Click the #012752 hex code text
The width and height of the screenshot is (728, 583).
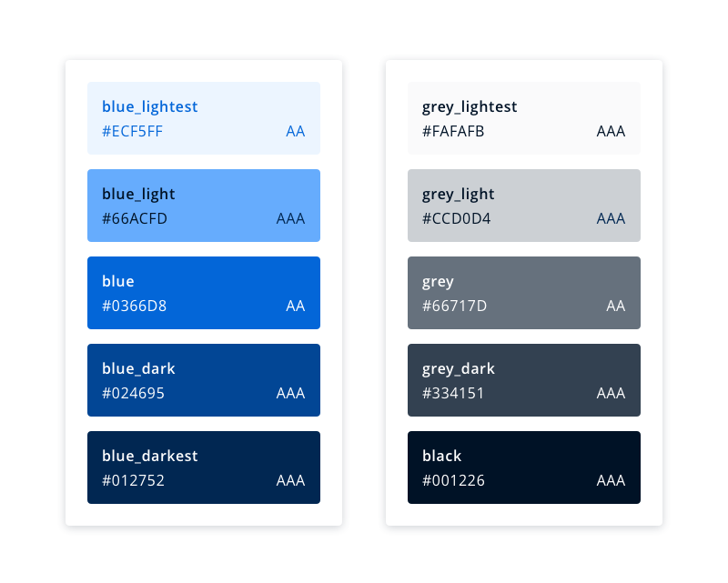[134, 481]
